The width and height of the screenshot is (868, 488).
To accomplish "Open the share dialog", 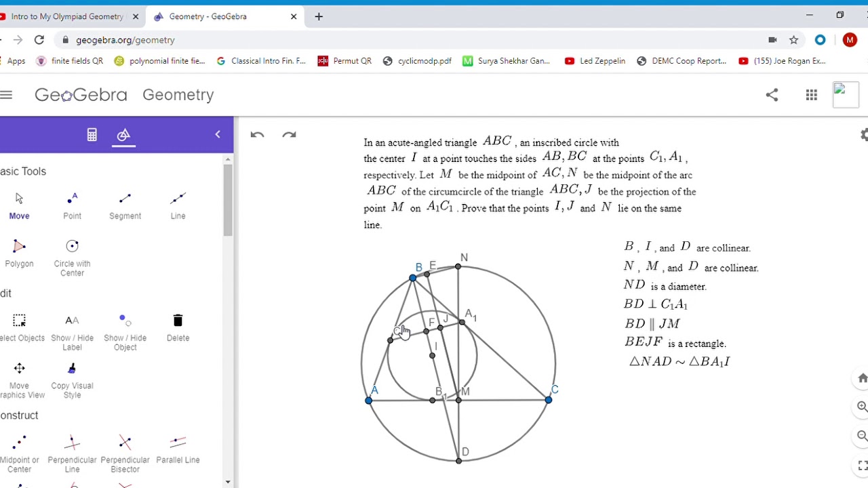I will pyautogui.click(x=772, y=95).
